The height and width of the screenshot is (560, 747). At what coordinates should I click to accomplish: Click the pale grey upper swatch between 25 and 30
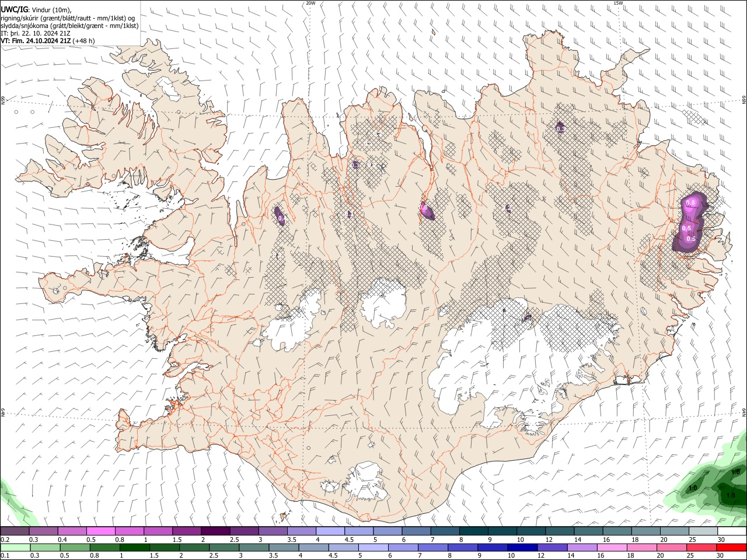click(703, 531)
